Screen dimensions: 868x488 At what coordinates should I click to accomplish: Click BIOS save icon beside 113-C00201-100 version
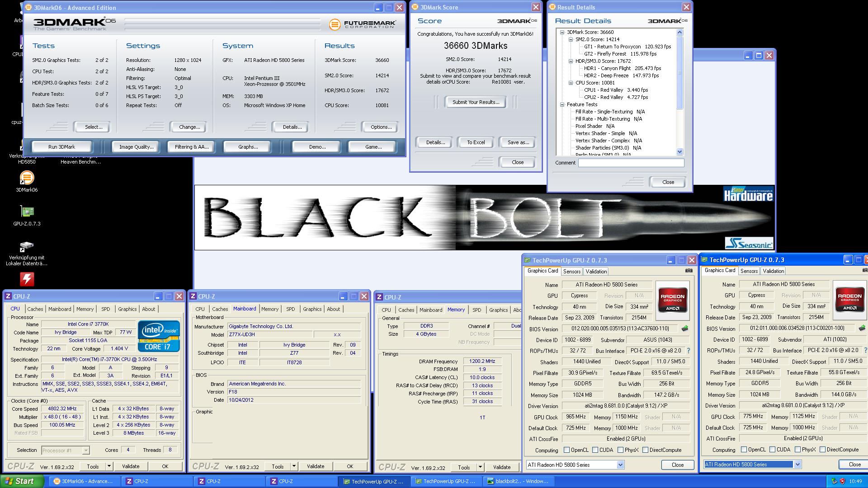(x=862, y=328)
